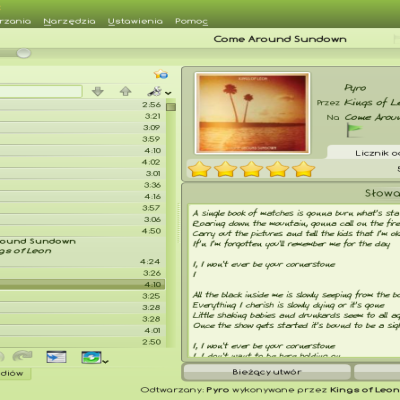Select the playlist track with duration 3:57
This screenshot has width=400, height=400.
(x=83, y=208)
